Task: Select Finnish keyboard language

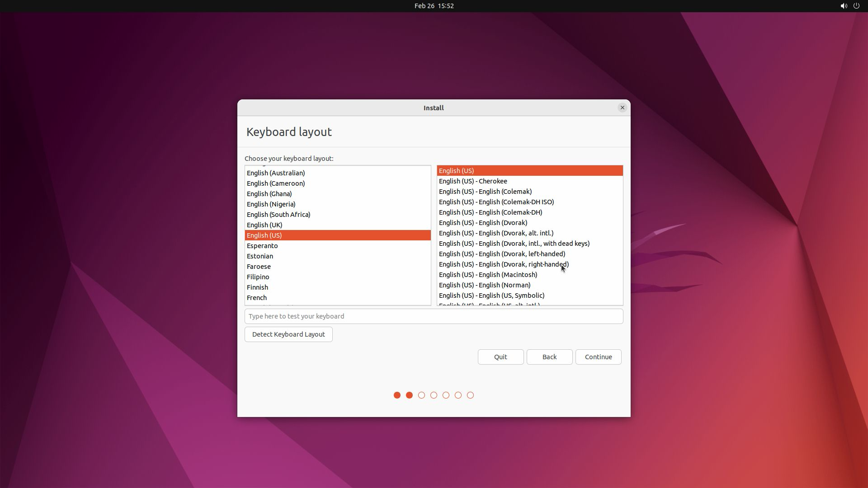Action: [257, 287]
